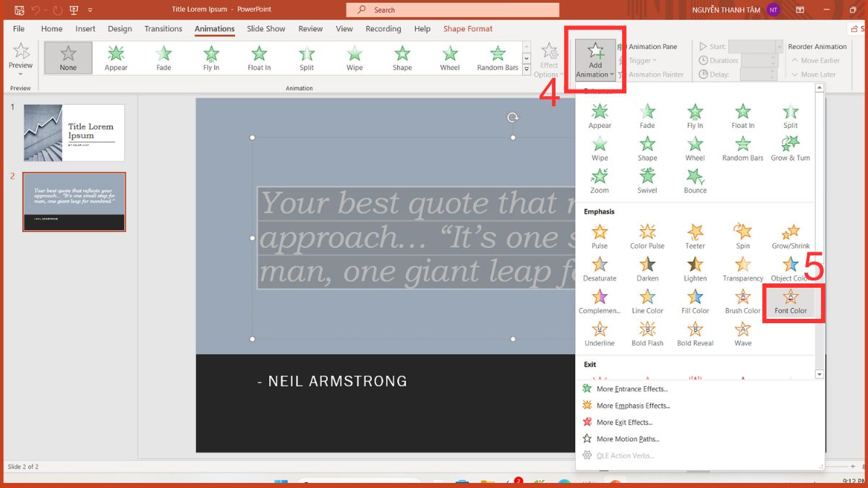Click More Motion Paths option

(628, 439)
